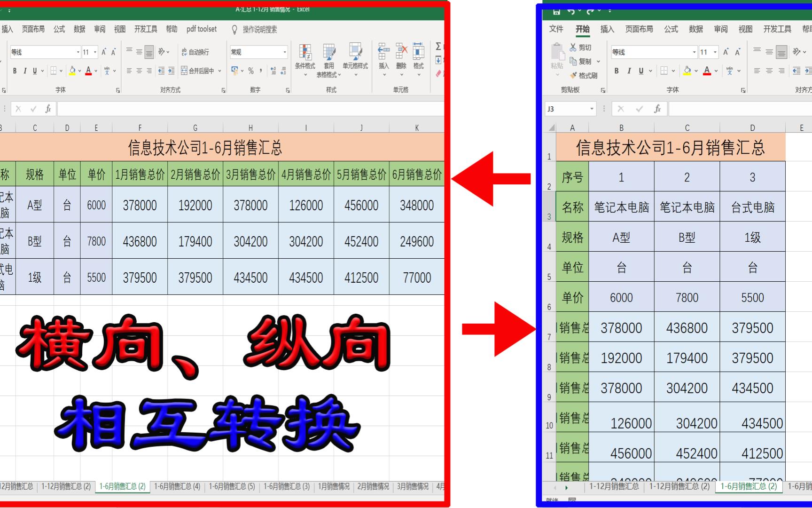Click the 操作说明搜索 search box

click(x=259, y=30)
